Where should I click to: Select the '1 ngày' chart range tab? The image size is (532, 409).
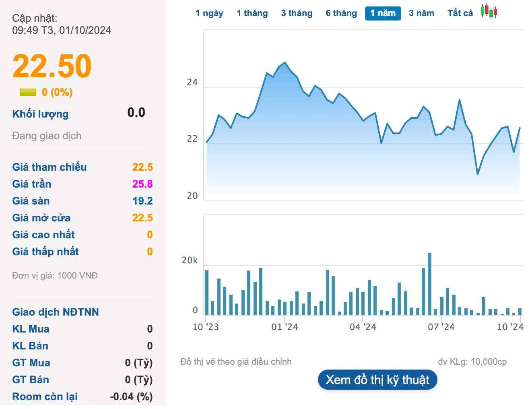tap(209, 13)
